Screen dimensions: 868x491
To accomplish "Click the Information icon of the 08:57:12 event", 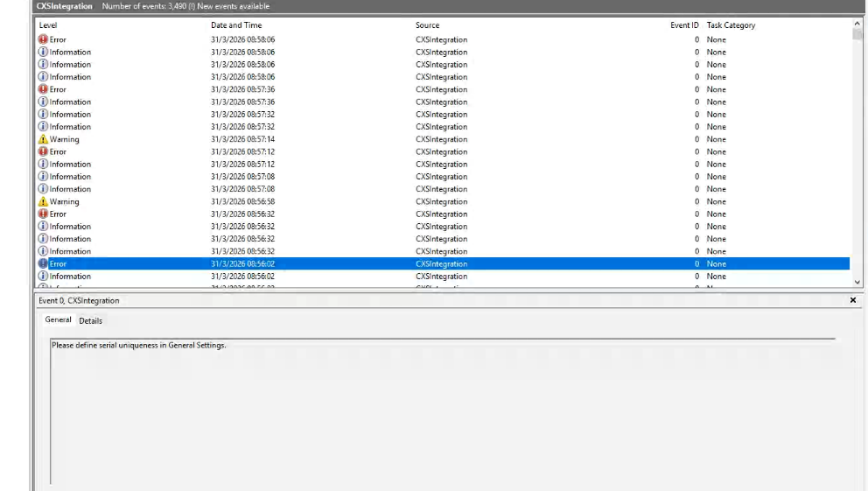I will point(43,164).
